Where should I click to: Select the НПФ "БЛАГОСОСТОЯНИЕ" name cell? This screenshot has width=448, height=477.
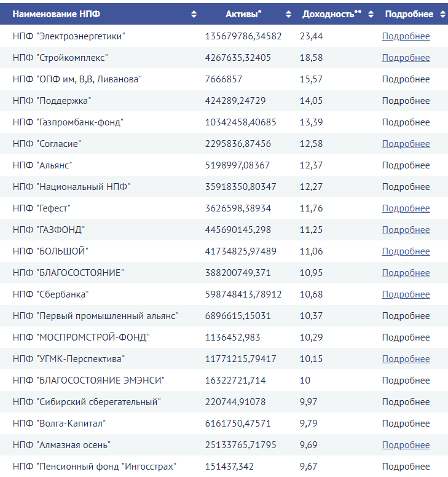point(68,273)
